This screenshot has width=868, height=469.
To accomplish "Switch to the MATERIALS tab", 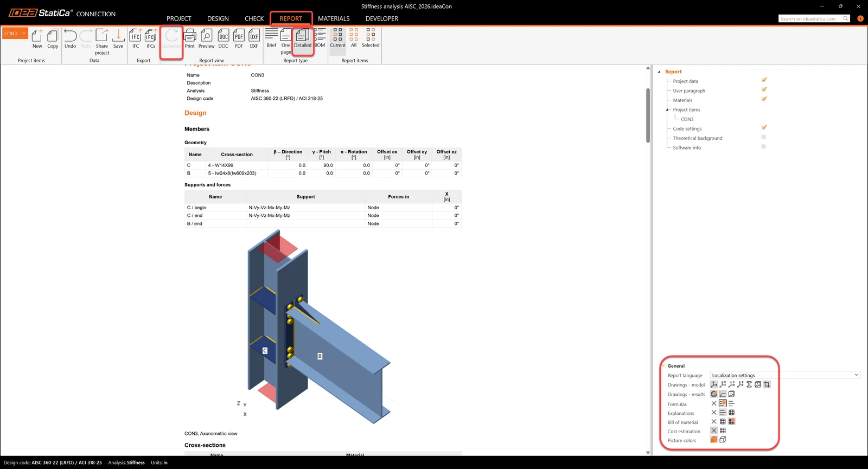I will pos(334,18).
